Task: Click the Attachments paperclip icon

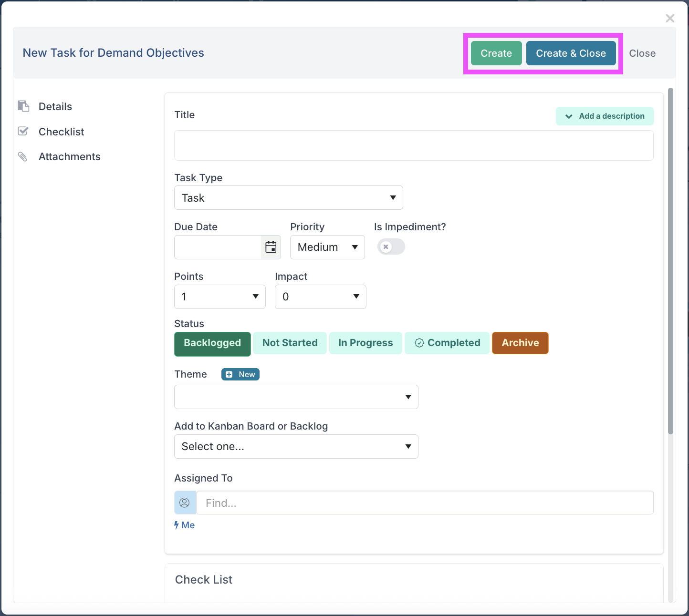Action: (22, 156)
